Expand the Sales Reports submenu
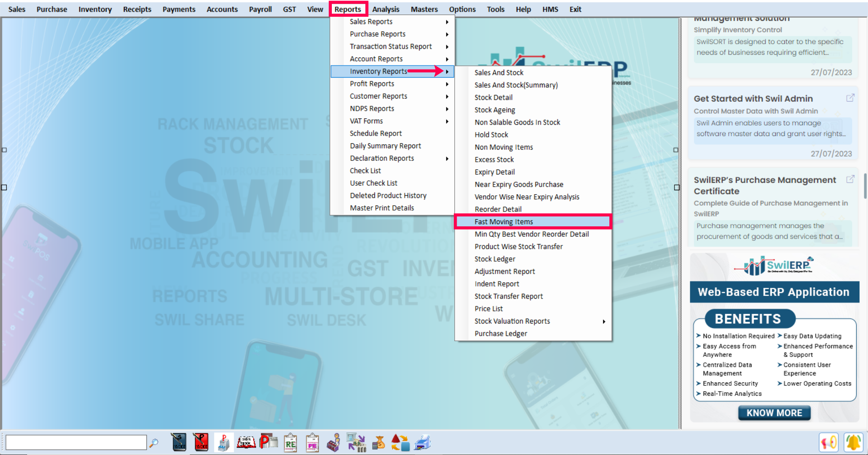This screenshot has width=868, height=455. pos(392,22)
